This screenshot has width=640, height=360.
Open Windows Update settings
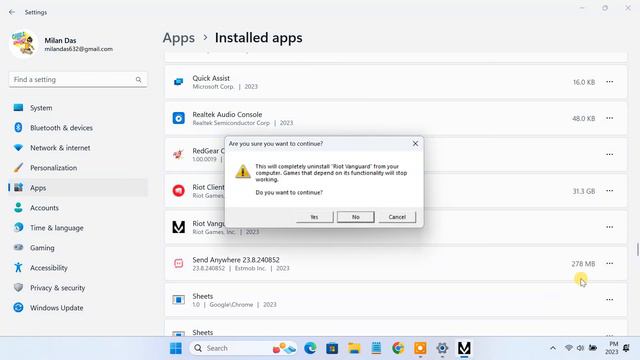point(78,308)
